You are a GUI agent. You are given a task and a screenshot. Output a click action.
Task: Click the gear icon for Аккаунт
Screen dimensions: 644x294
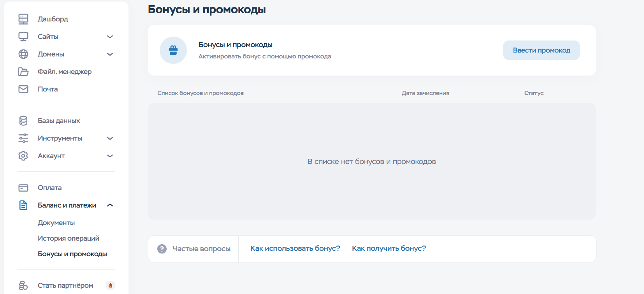pyautogui.click(x=23, y=156)
